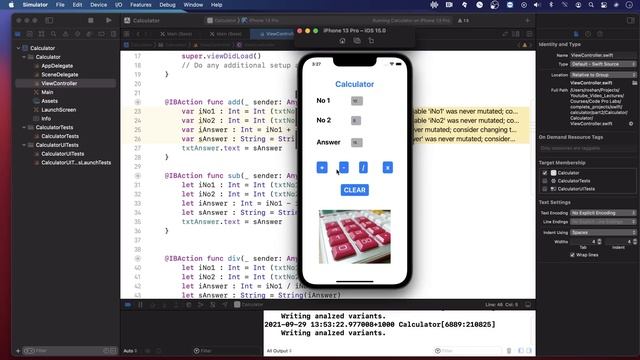Toggle CalculatorTests target membership checkbox

[x=545, y=181]
